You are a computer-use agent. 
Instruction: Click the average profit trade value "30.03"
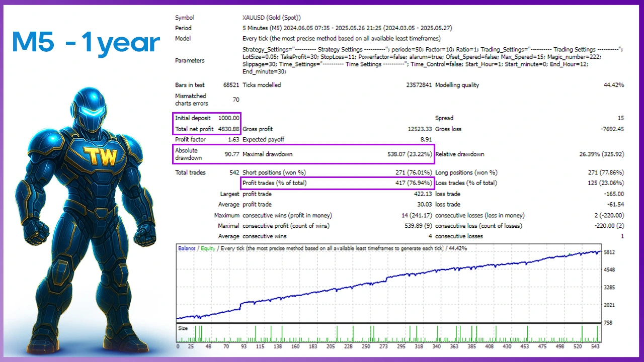[x=425, y=205]
